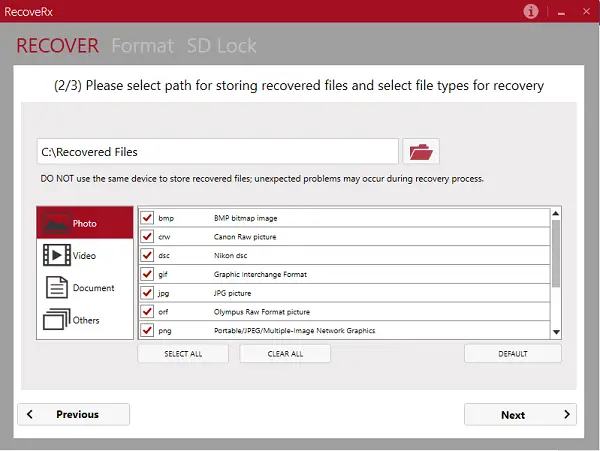This screenshot has width=600, height=451.
Task: Switch to the Format tab
Action: pyautogui.click(x=142, y=46)
